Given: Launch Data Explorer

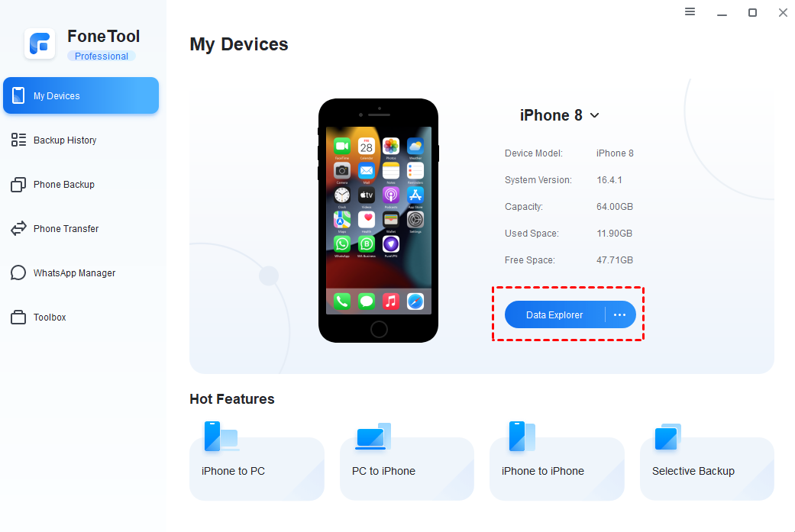Looking at the screenshot, I should tap(554, 314).
